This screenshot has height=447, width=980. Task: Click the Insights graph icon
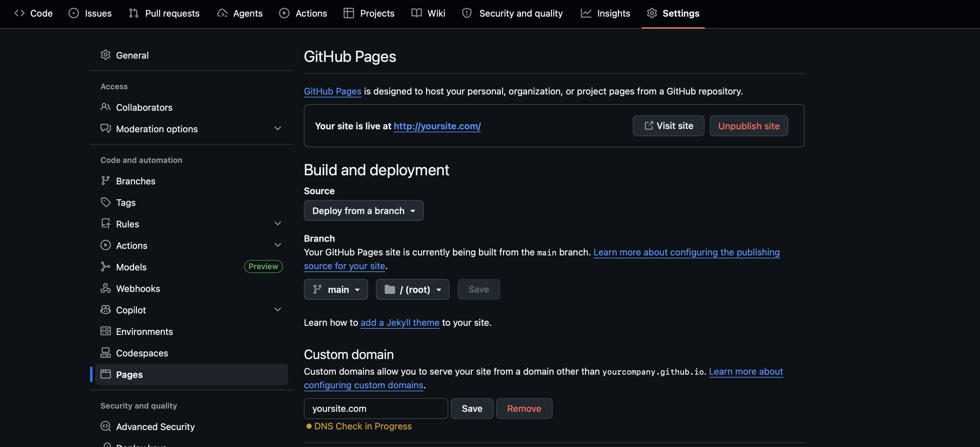[586, 13]
